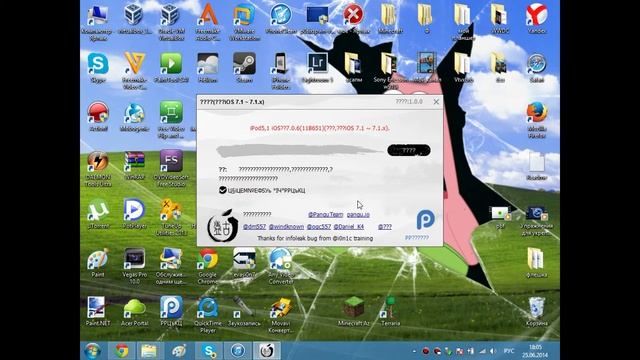Open the pangu.io link

pos(358,214)
